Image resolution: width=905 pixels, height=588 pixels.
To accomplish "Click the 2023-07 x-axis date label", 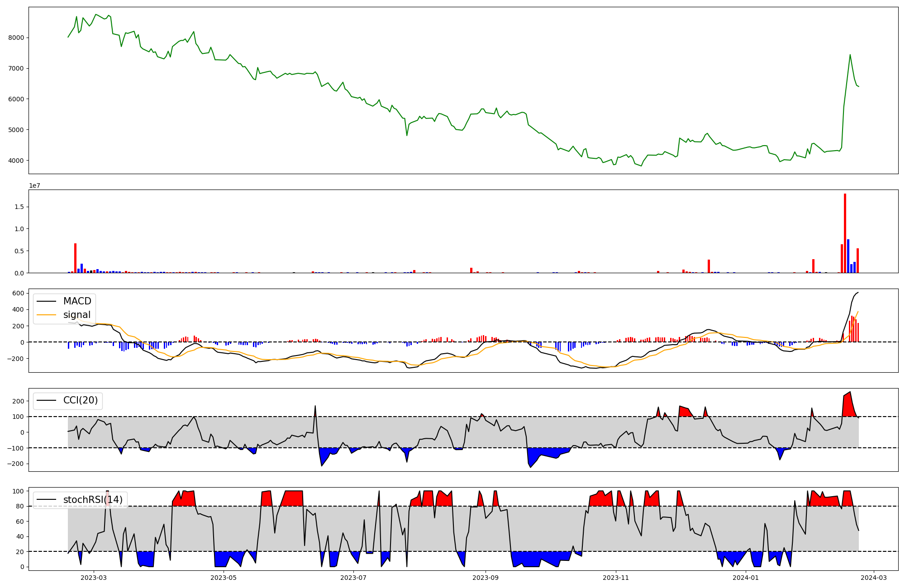I will (x=353, y=578).
